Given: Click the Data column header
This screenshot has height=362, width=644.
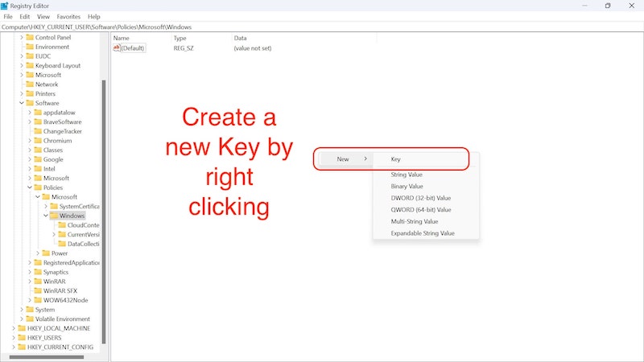Looking at the screenshot, I should (x=240, y=38).
